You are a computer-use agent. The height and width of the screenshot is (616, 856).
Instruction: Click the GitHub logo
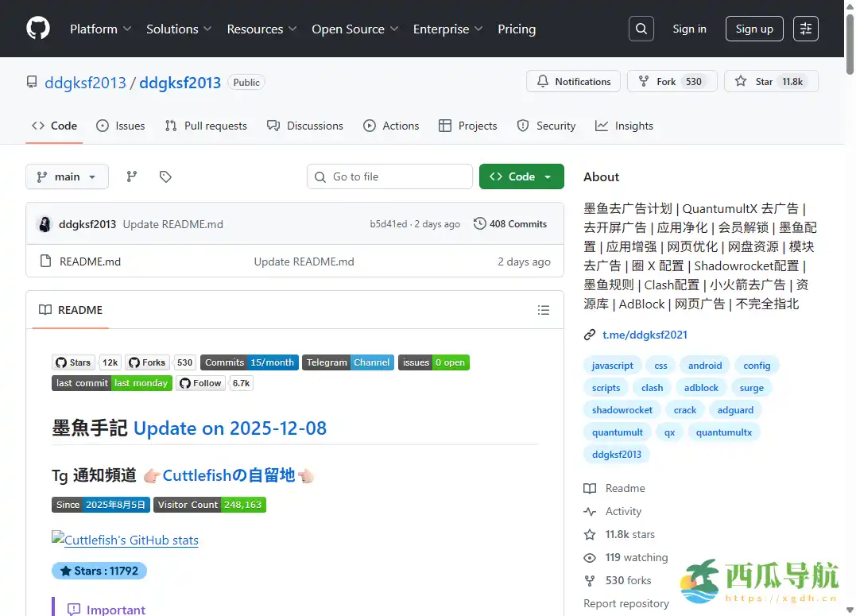pyautogui.click(x=37, y=29)
